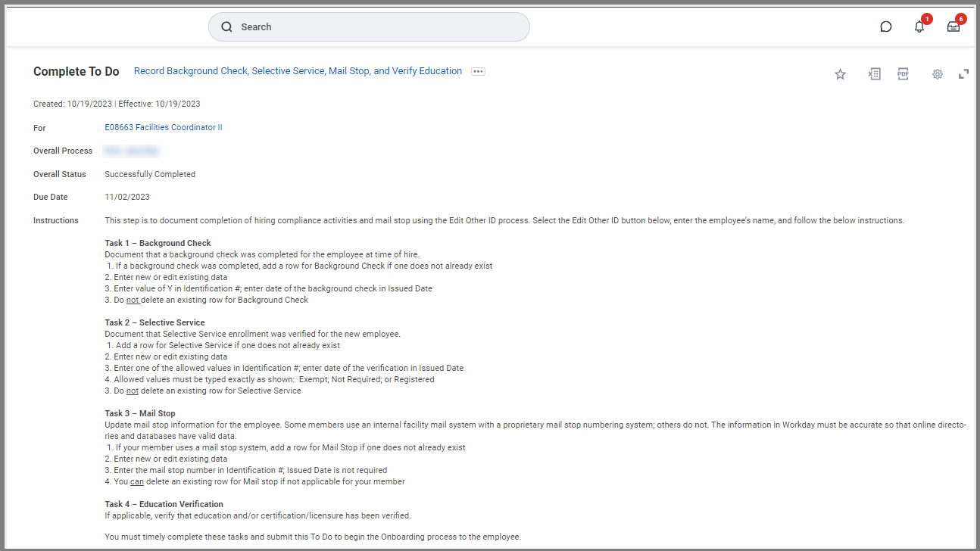Screen dimensions: 980x551
Task: Click the Task 4 – Education Verification heading
Action: [164, 504]
